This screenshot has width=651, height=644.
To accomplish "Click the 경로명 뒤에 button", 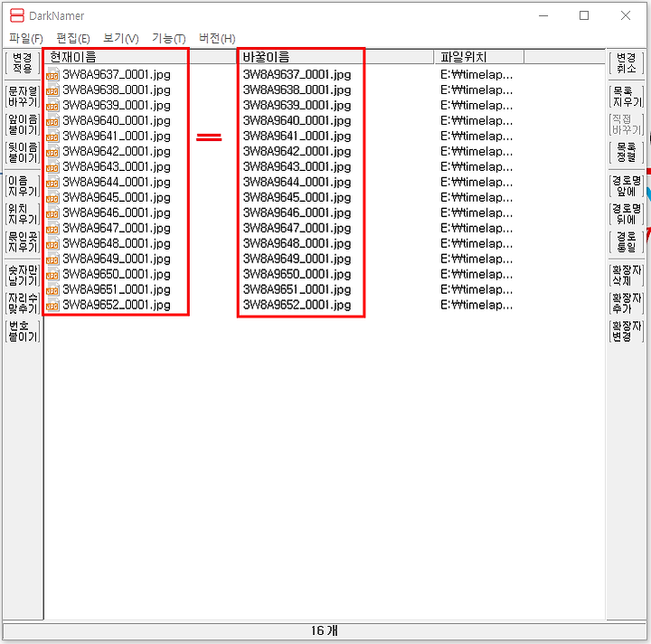I will tap(626, 213).
